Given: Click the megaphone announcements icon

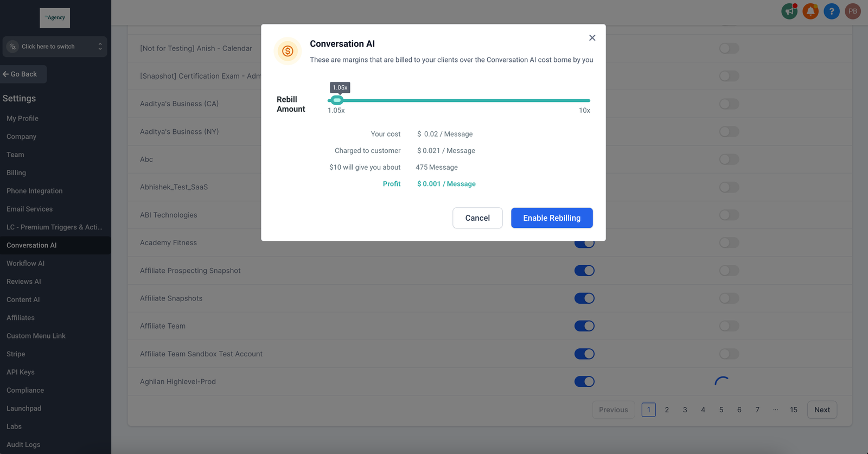Looking at the screenshot, I should 789,11.
